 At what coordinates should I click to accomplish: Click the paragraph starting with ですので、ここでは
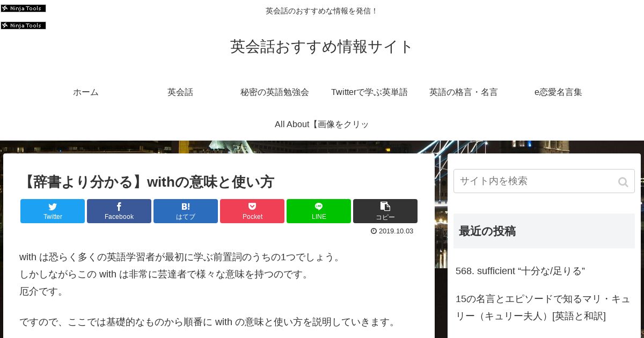click(x=209, y=322)
